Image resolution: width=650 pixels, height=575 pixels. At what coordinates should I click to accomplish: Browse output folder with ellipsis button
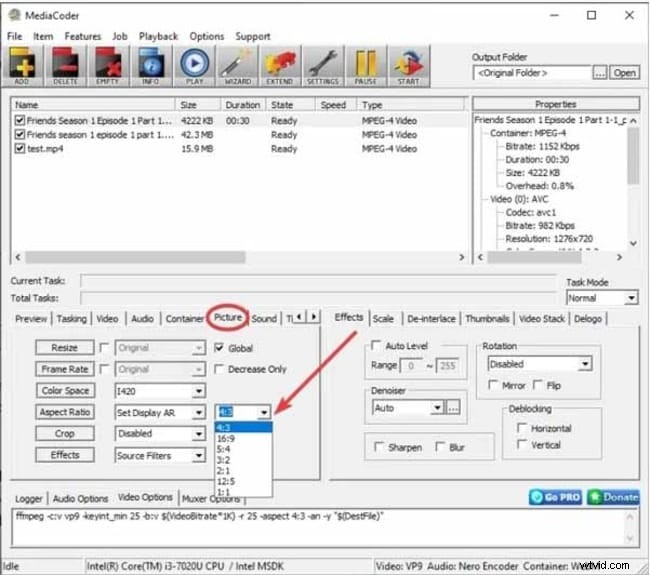point(599,73)
